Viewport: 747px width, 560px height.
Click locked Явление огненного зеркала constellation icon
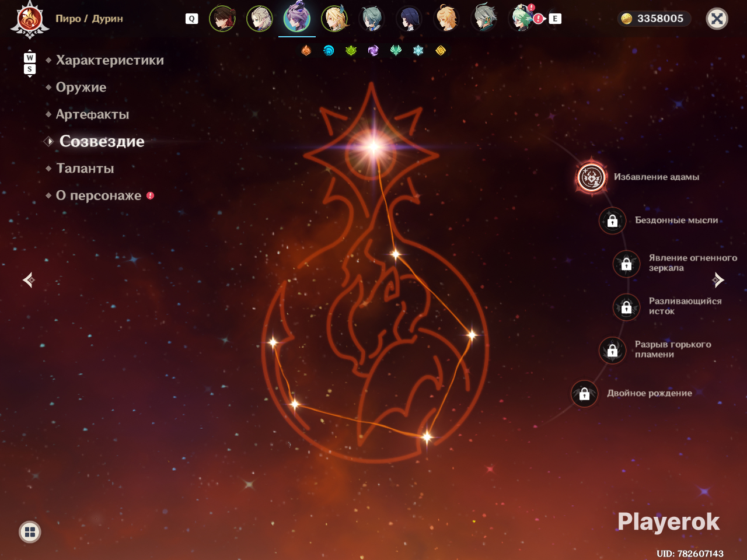pos(626,264)
